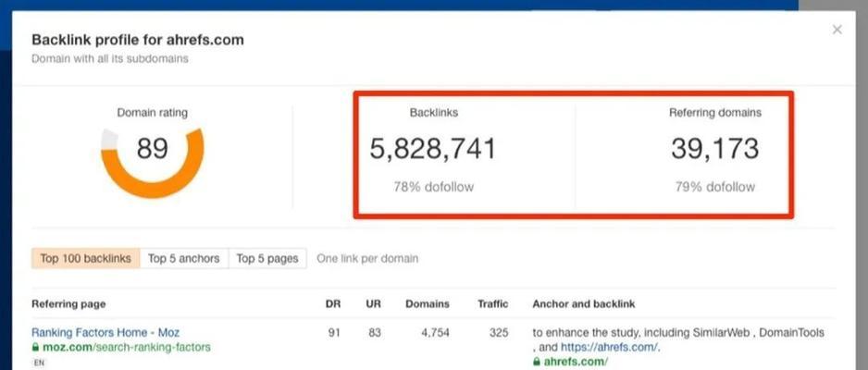Switch to the Top 5 anchors tab
The image size is (868, 370).
184,258
